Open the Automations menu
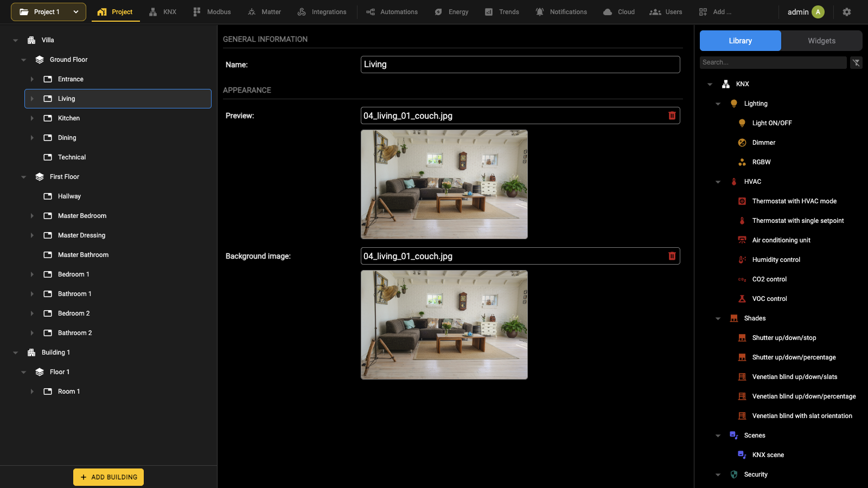Screen dimensions: 868x488 click(x=392, y=12)
